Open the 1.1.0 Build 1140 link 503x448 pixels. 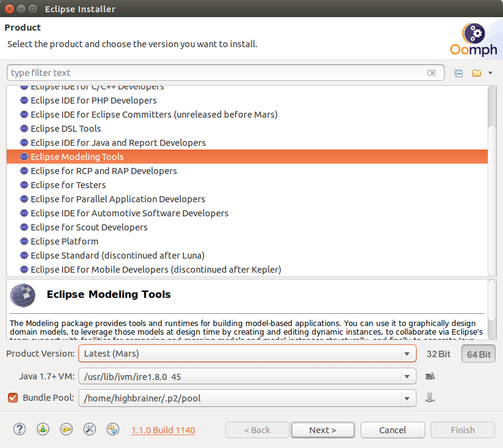[x=163, y=430]
